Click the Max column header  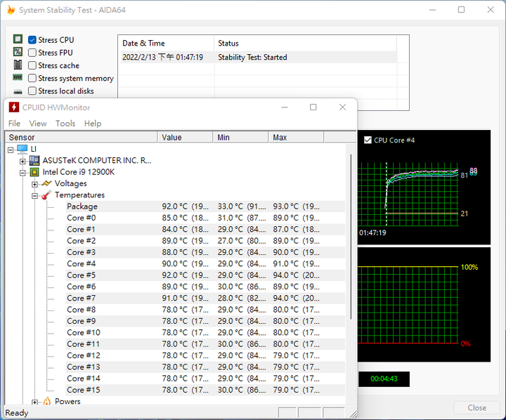pos(296,137)
